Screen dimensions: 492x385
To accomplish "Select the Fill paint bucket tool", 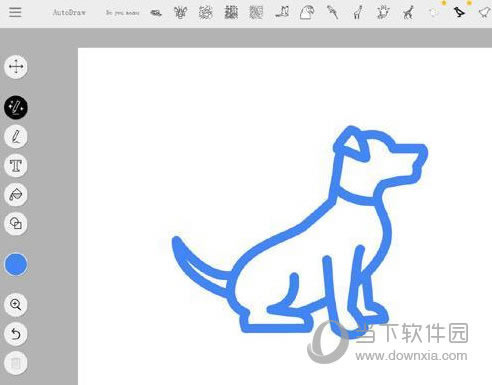I will pos(16,194).
